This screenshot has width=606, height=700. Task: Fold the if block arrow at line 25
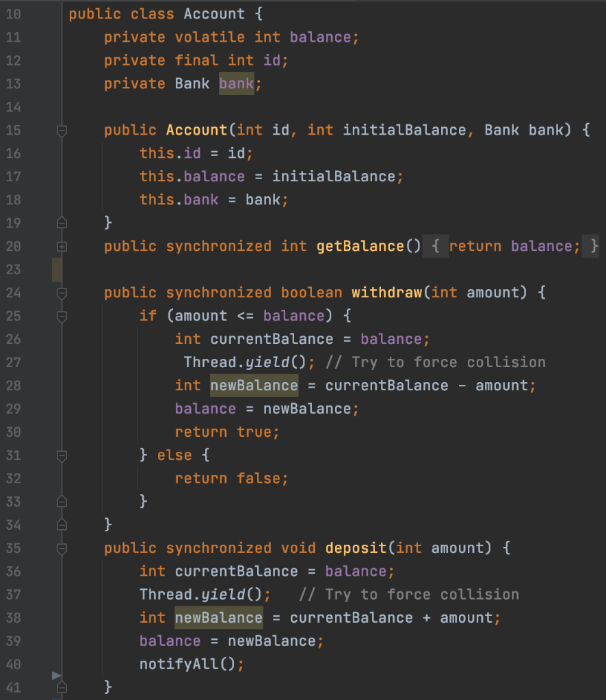(61, 317)
